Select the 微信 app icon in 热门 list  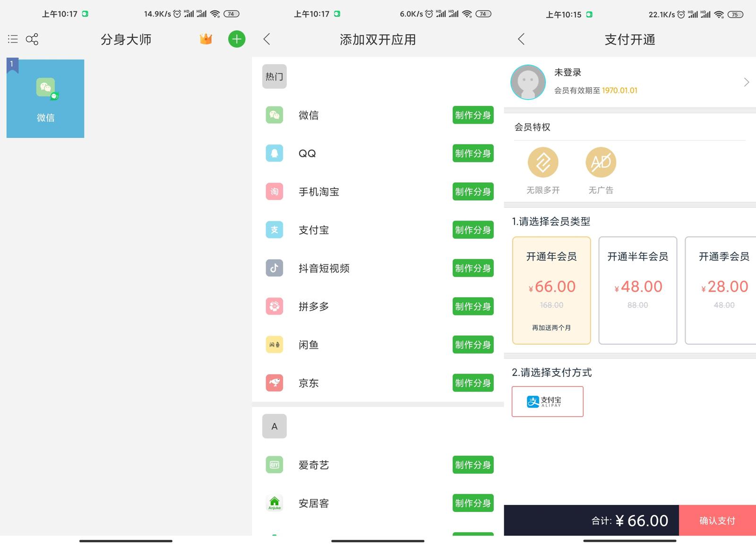[274, 115]
